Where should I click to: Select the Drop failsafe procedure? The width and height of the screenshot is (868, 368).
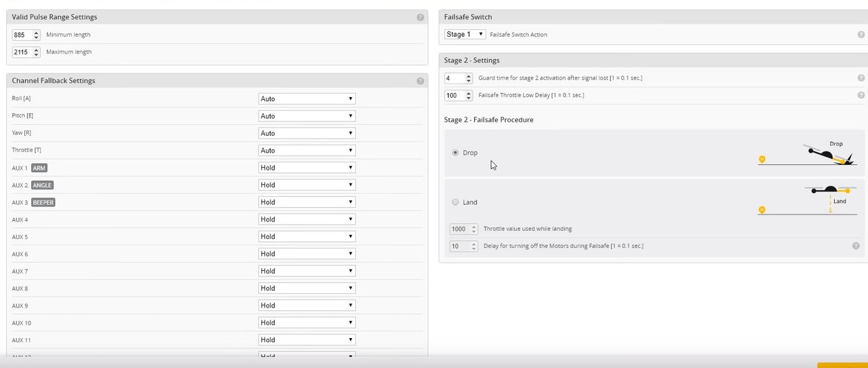click(455, 153)
